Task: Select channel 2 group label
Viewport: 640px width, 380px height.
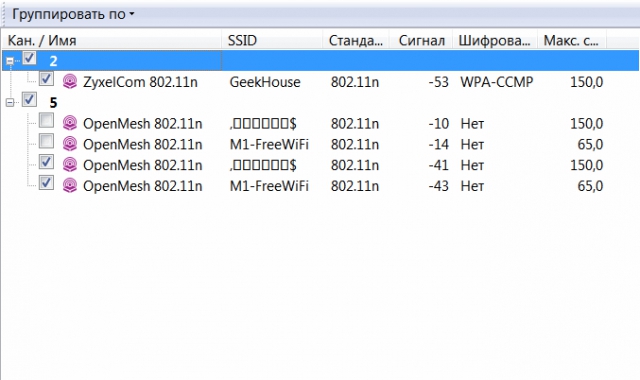Action: coord(53,61)
